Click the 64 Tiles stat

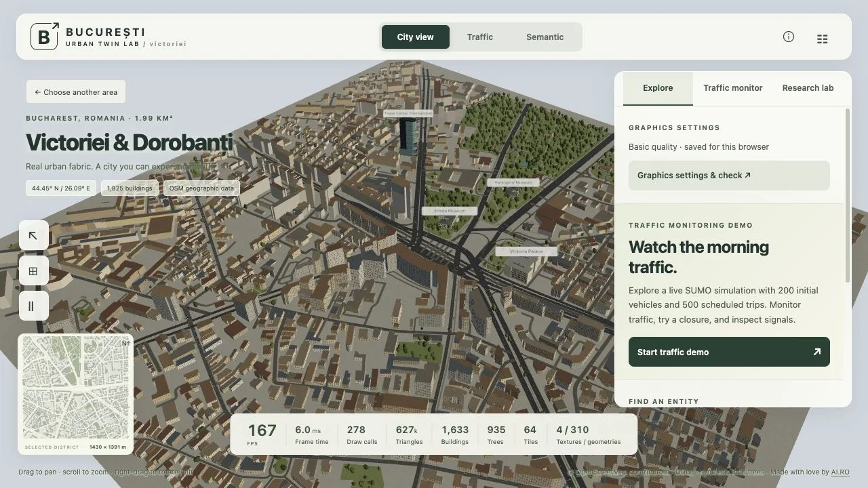coord(530,434)
